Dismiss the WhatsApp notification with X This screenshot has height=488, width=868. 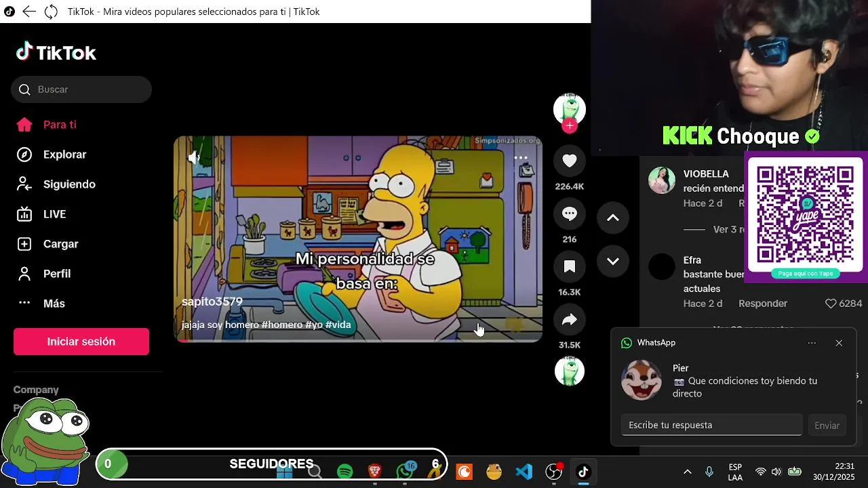tap(839, 343)
